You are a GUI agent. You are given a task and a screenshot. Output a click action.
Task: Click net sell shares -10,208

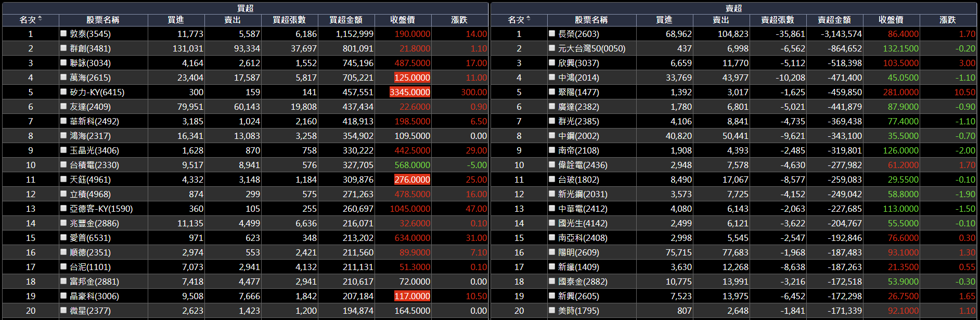pyautogui.click(x=790, y=78)
